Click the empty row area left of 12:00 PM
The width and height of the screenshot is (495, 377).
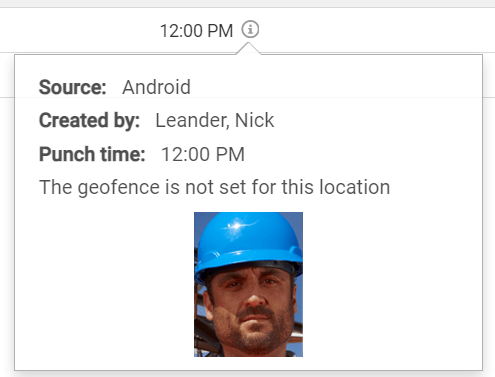pyautogui.click(x=80, y=30)
